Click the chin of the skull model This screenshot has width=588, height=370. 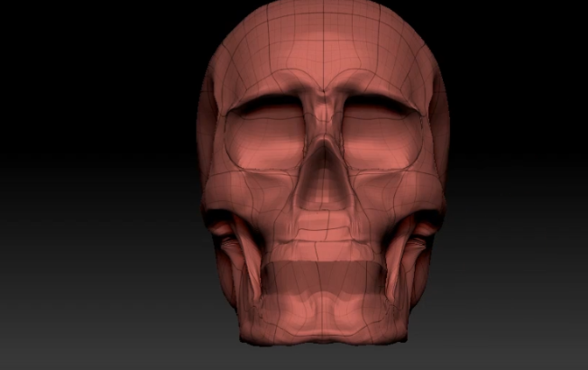(x=323, y=319)
